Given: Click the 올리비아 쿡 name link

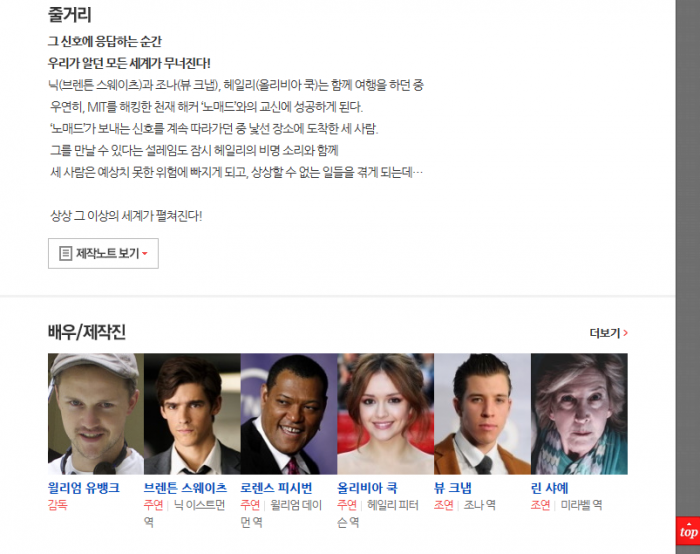Looking at the screenshot, I should pyautogui.click(x=367, y=488).
